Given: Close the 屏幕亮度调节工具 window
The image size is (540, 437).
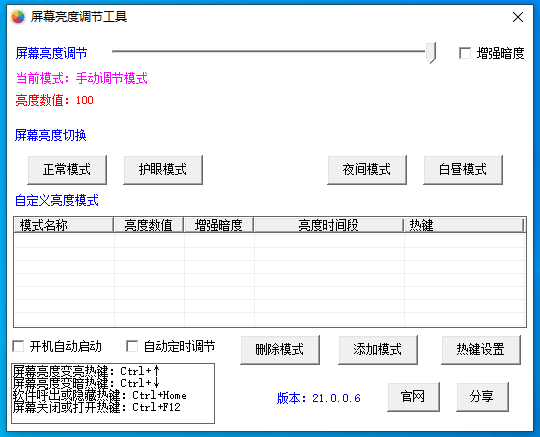Looking at the screenshot, I should [x=518, y=17].
